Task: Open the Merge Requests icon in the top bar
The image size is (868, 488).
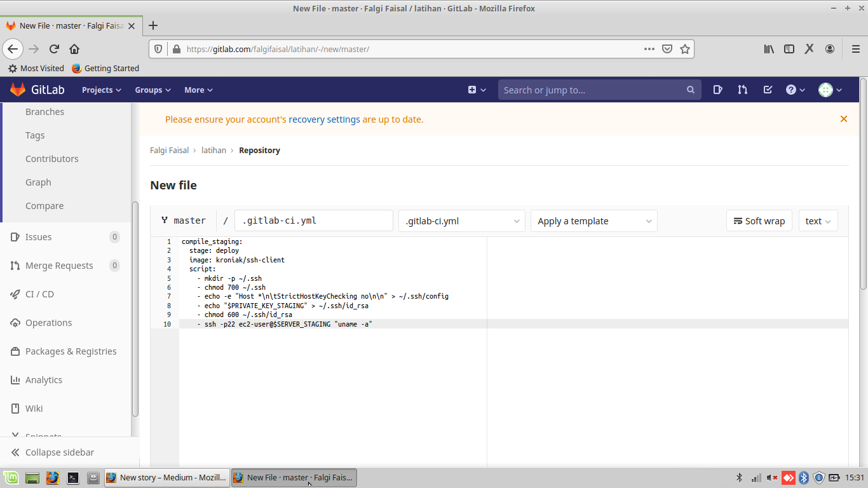Action: [742, 90]
